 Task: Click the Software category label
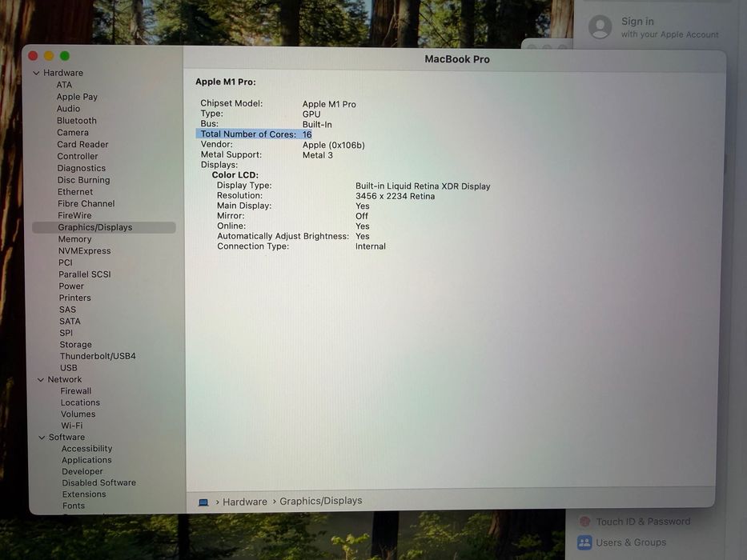tap(66, 437)
